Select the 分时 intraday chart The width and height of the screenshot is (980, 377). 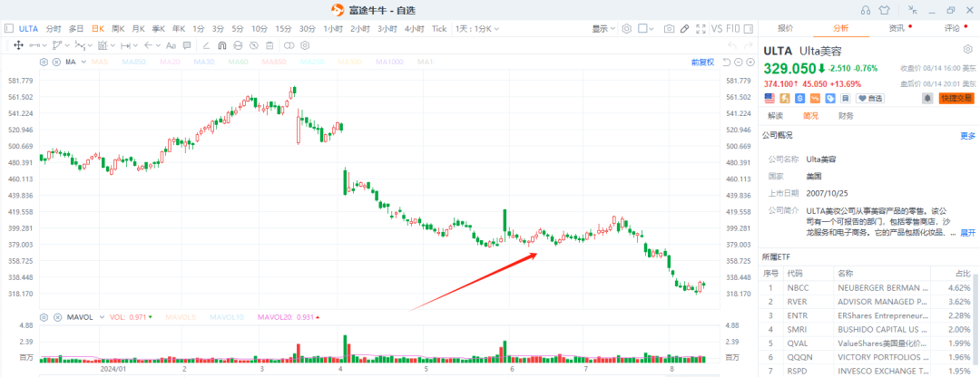click(54, 28)
